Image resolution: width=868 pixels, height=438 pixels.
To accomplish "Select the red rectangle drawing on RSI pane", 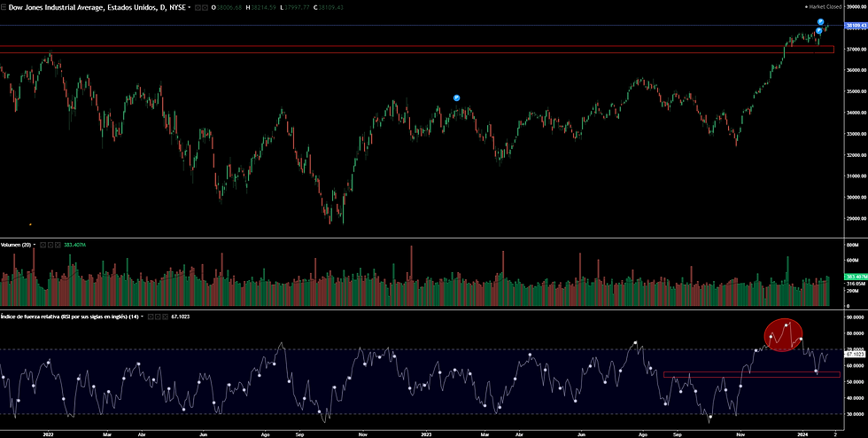I will [751, 375].
